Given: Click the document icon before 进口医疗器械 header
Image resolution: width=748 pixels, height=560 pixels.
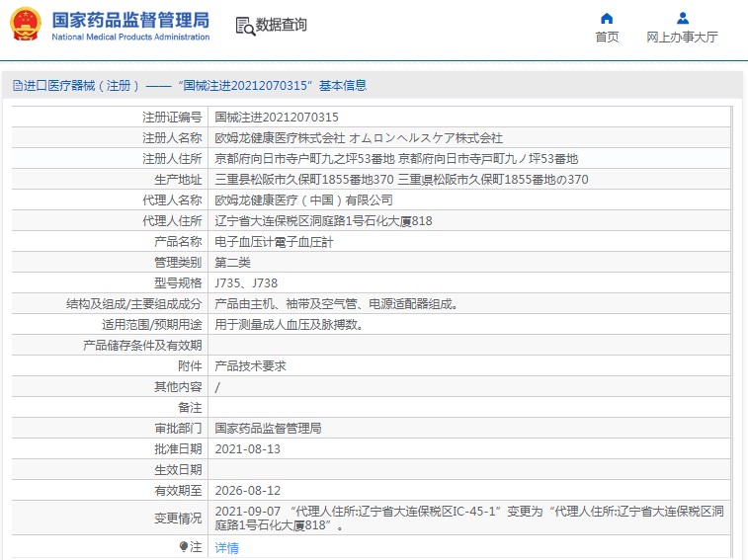Looking at the screenshot, I should tap(17, 86).
